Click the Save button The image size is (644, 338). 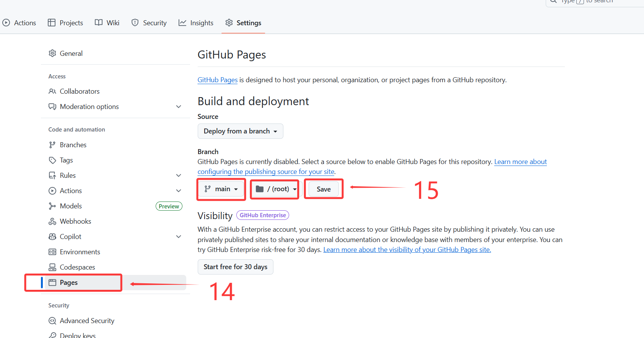[324, 189]
